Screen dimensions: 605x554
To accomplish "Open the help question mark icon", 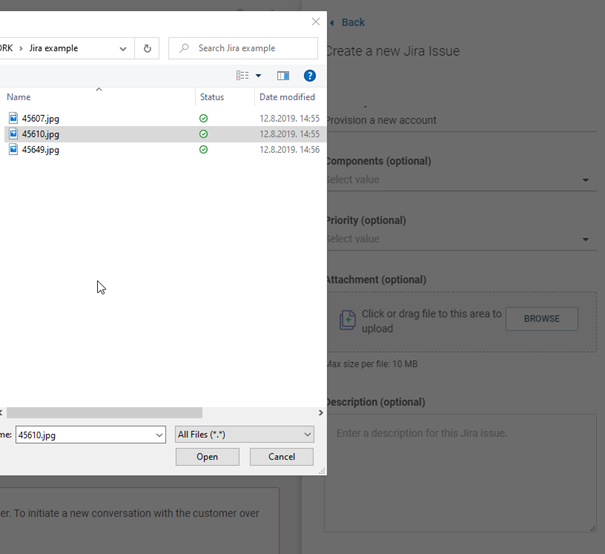I will (x=310, y=75).
